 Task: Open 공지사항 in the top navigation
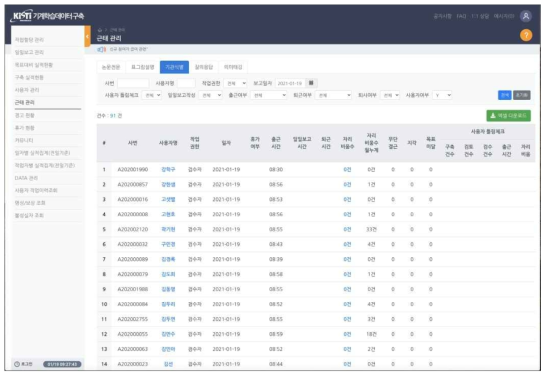coord(442,16)
